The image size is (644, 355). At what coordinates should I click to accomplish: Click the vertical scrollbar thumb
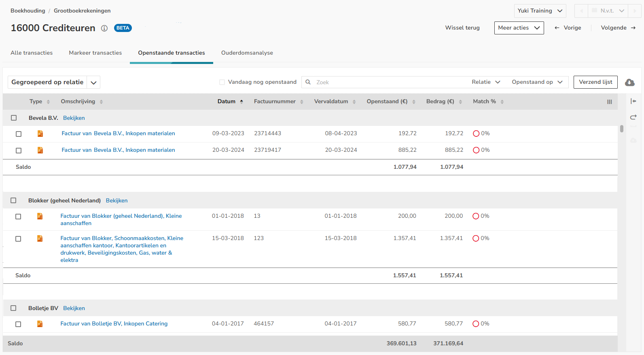tap(621, 129)
